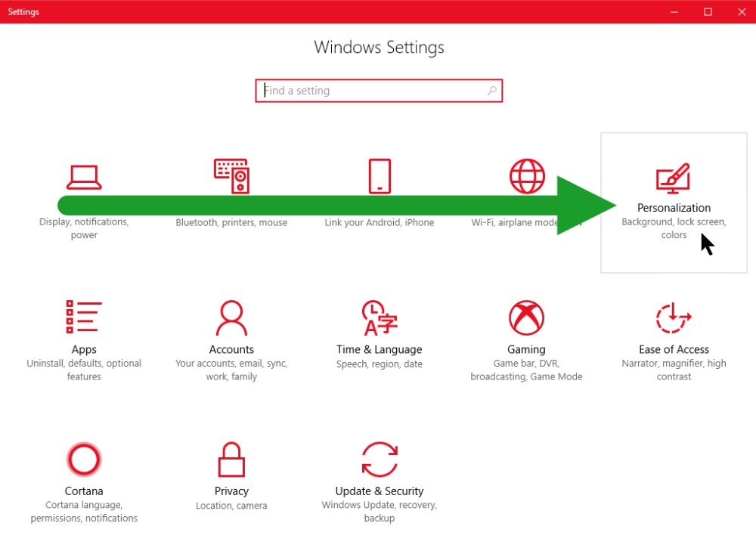Click the Ease of Access dashed-circle icon
This screenshot has height=548, width=756.
point(674,317)
